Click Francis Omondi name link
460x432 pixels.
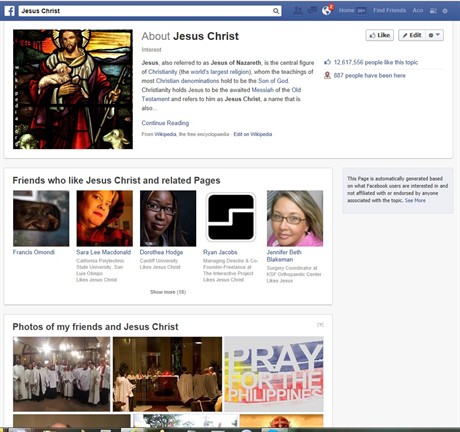point(34,252)
